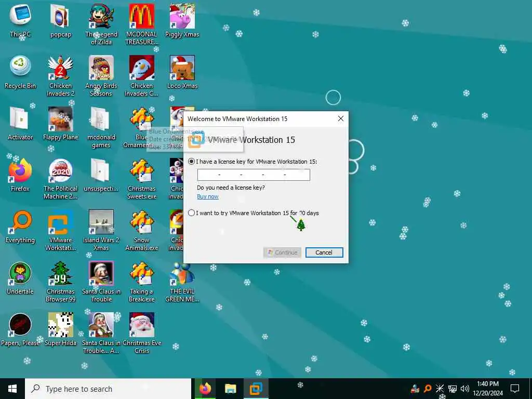Open Firefox from the taskbar
The image size is (532, 399).
pos(205,389)
